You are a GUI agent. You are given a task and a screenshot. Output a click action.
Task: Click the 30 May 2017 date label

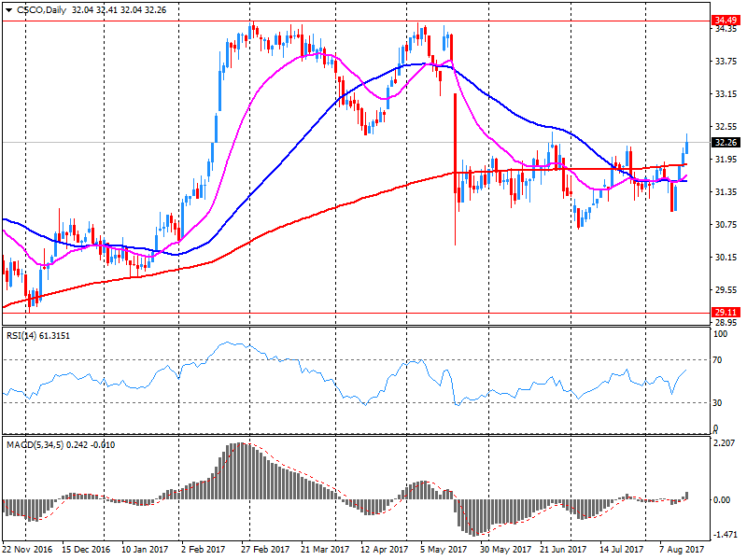tap(505, 550)
